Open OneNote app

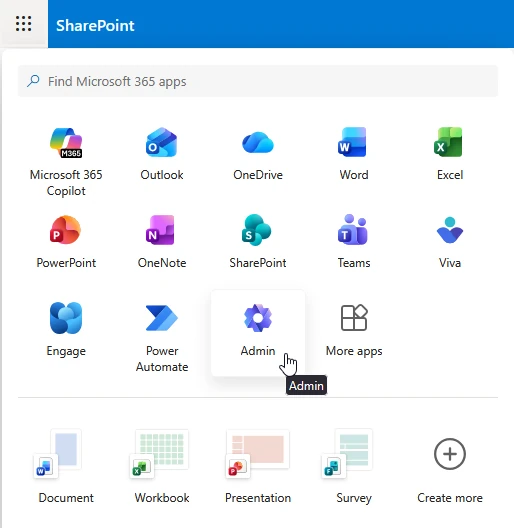tap(162, 241)
